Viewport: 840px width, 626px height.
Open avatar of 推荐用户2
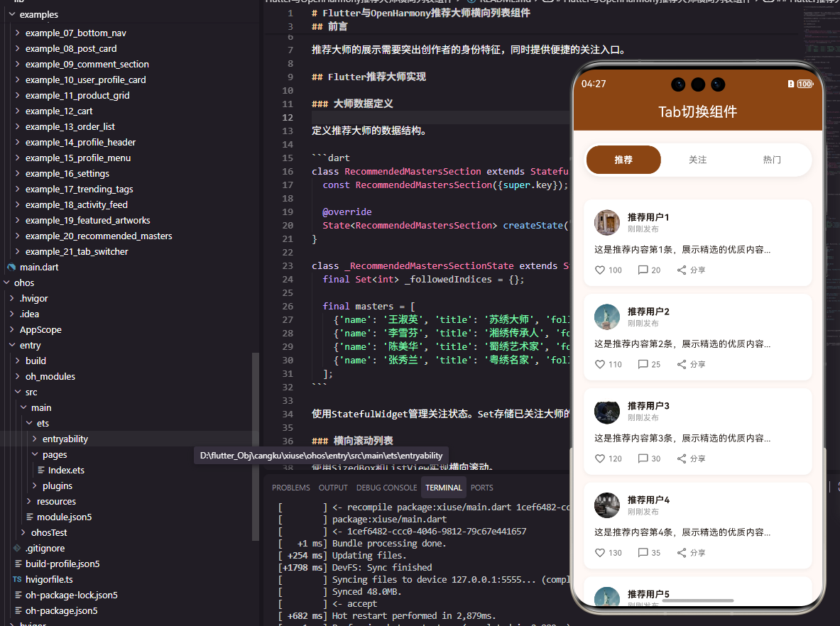tap(607, 317)
